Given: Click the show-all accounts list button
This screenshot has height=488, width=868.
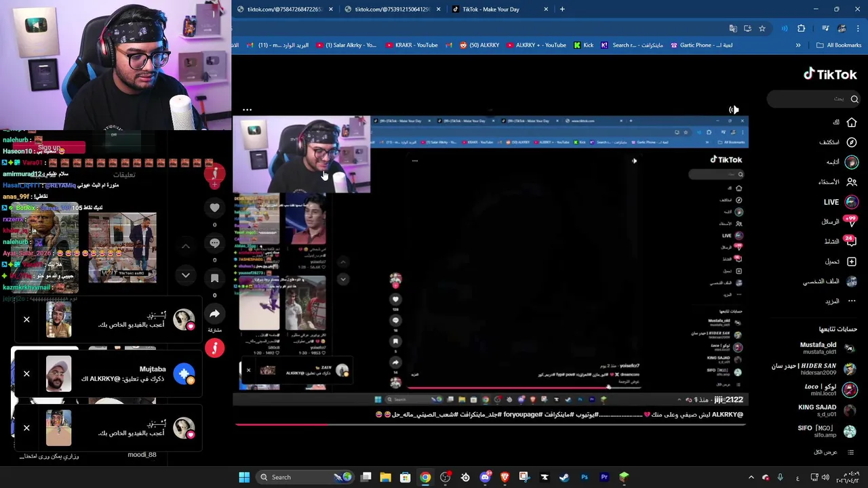Looking at the screenshot, I should click(x=833, y=452).
